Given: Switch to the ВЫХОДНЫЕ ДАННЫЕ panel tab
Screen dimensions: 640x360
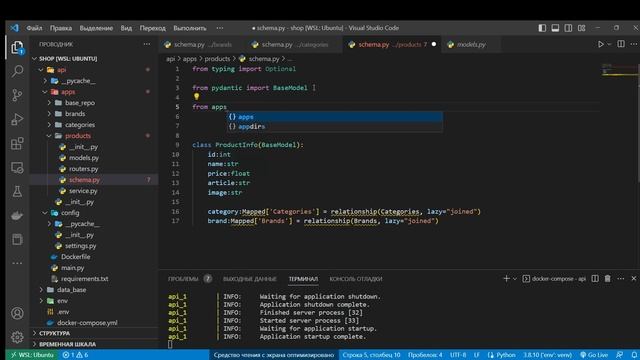Looking at the screenshot, I should pos(250,279).
